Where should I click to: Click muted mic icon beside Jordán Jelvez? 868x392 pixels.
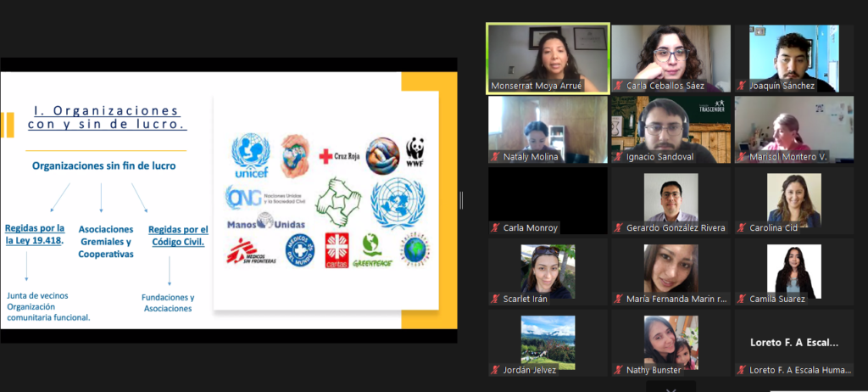click(495, 370)
